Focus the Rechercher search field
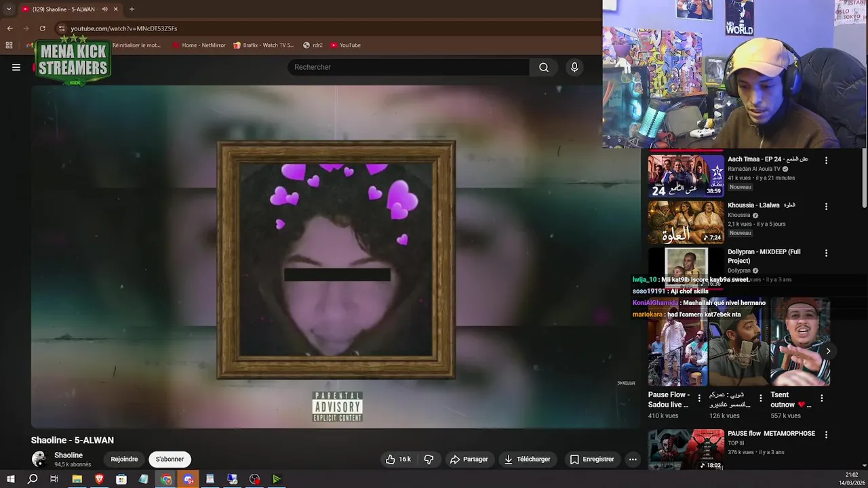The height and width of the screenshot is (488, 868). 409,67
